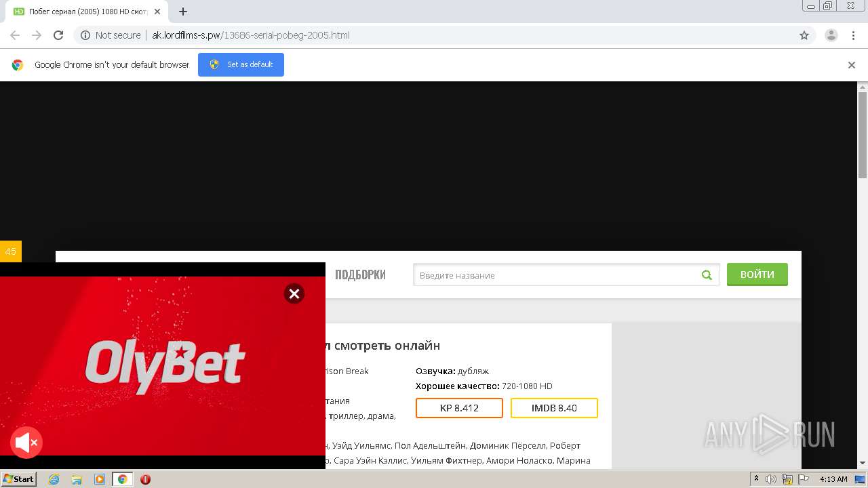Go back in browser history

click(x=15, y=35)
